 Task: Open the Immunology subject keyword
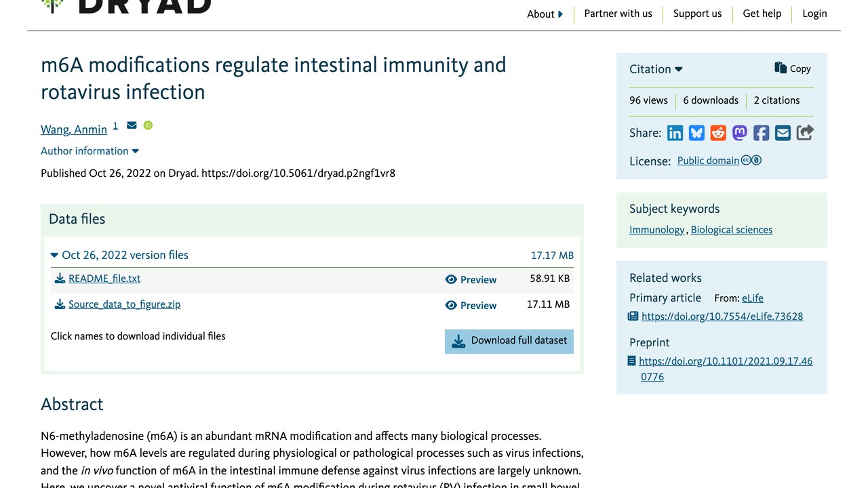click(x=657, y=230)
